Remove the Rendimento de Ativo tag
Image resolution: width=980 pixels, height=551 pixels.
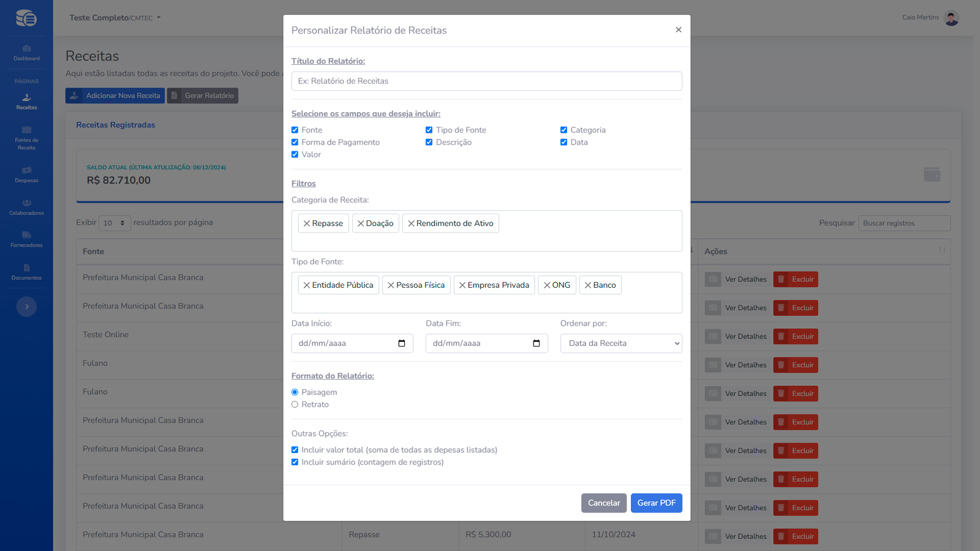[x=411, y=223]
